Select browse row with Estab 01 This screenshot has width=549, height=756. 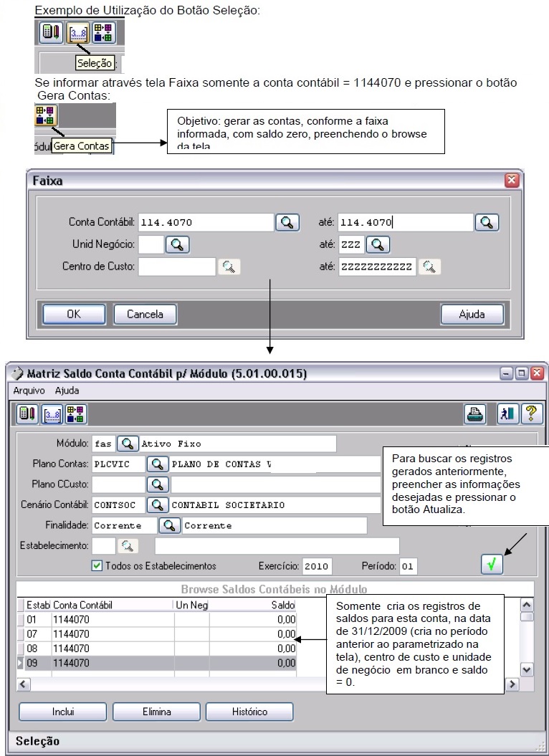tap(157, 620)
